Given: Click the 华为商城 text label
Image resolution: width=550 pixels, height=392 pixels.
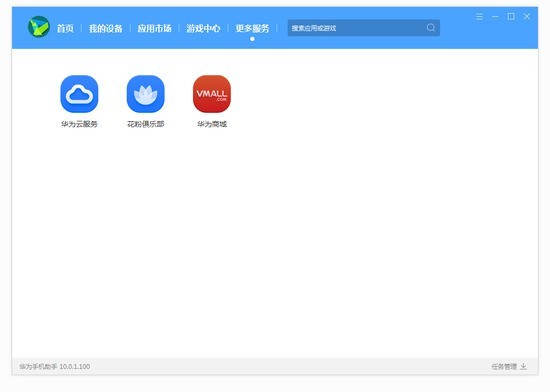Looking at the screenshot, I should tap(212, 124).
